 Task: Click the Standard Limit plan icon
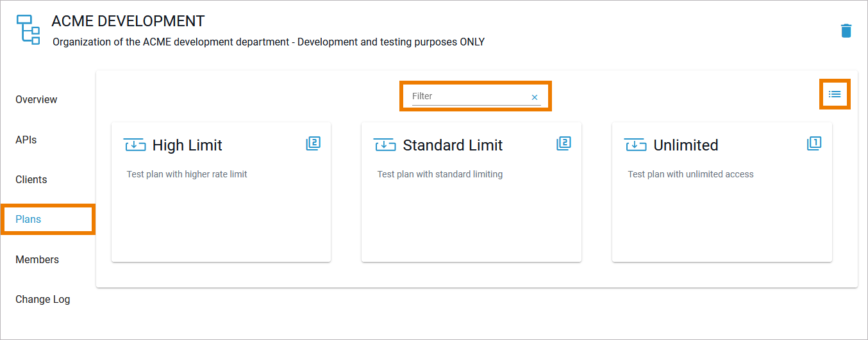coord(385,145)
